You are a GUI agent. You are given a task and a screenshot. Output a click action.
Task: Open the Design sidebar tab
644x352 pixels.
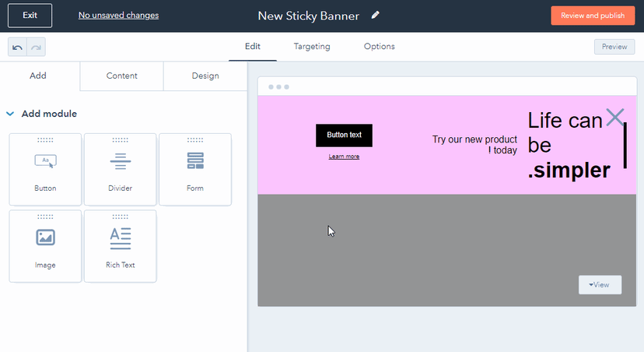pos(205,76)
